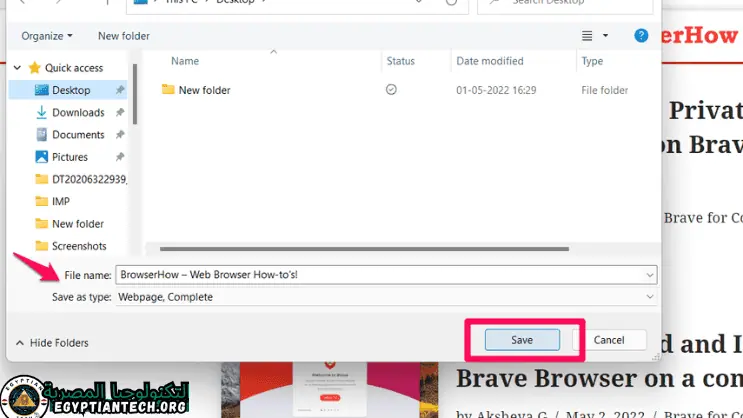Click the pin icon beside Pictures
The width and height of the screenshot is (743, 418).
coord(120,157)
